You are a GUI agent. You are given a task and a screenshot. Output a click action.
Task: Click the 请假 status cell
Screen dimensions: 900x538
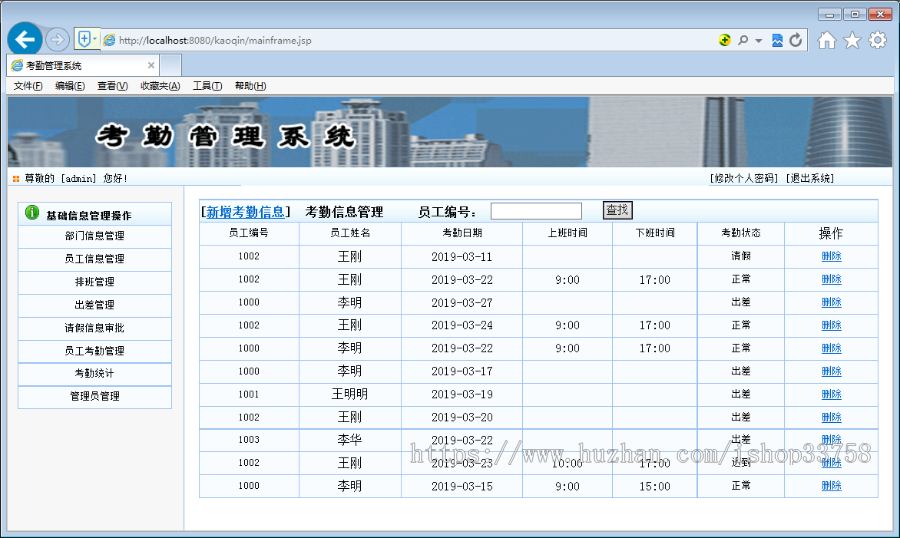(740, 256)
